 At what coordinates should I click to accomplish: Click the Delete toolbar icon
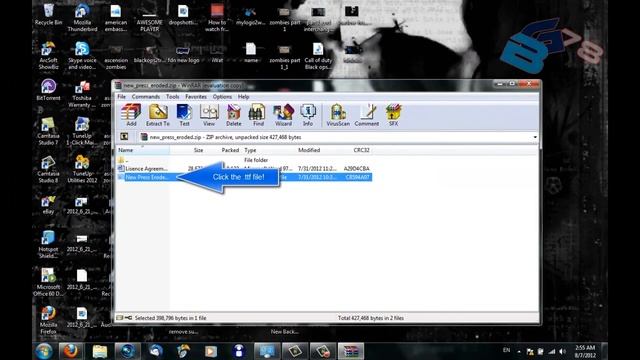(233, 115)
